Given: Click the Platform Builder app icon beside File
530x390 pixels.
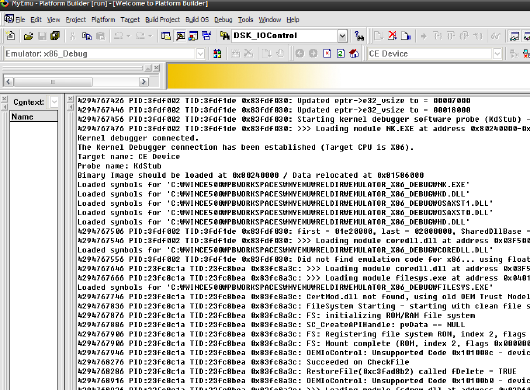Looking at the screenshot, I should (9, 19).
